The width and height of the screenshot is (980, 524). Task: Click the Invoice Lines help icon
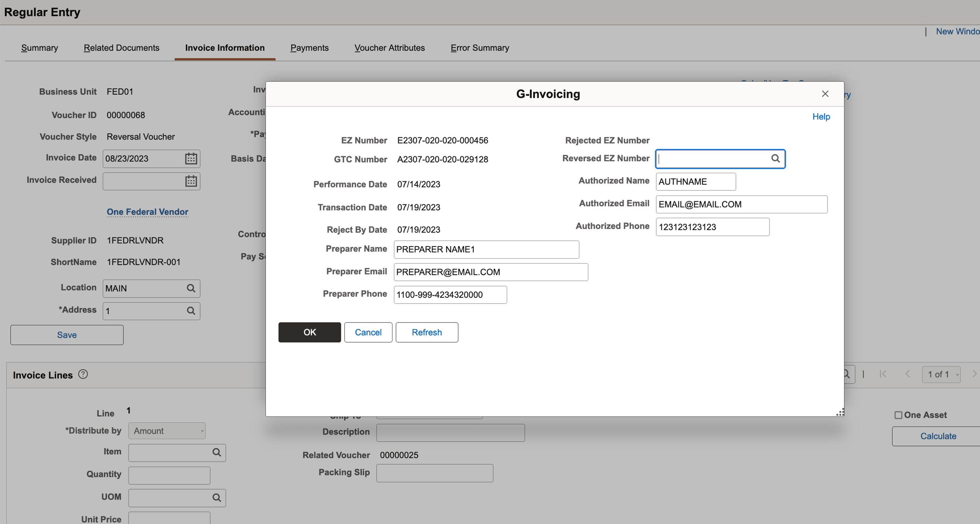(82, 374)
